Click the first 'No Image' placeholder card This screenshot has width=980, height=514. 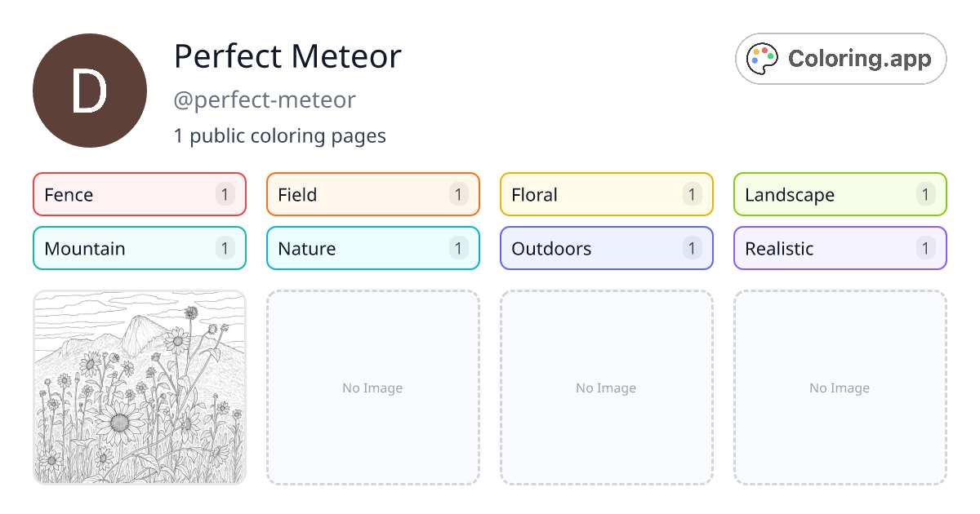pyautogui.click(x=372, y=388)
